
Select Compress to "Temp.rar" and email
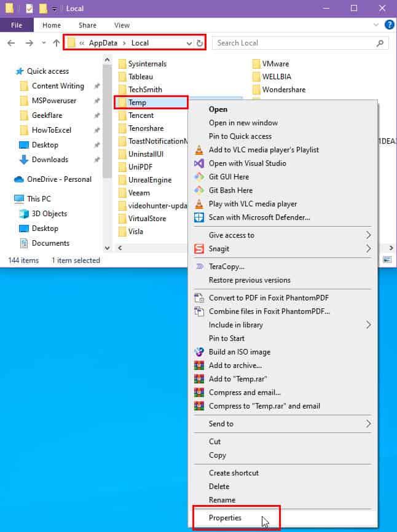pos(264,406)
